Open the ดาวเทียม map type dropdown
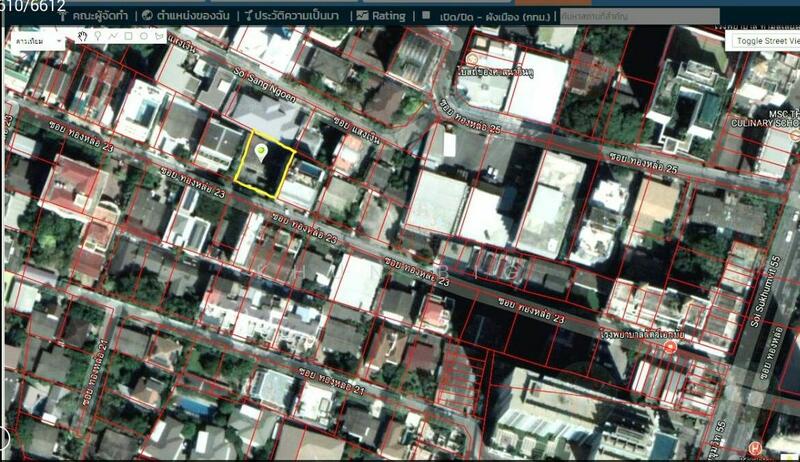 click(x=38, y=41)
